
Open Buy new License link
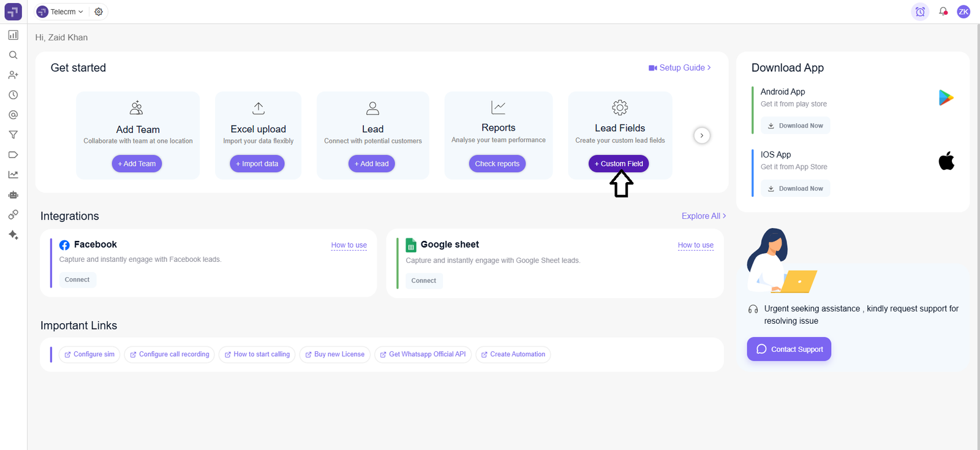click(335, 354)
